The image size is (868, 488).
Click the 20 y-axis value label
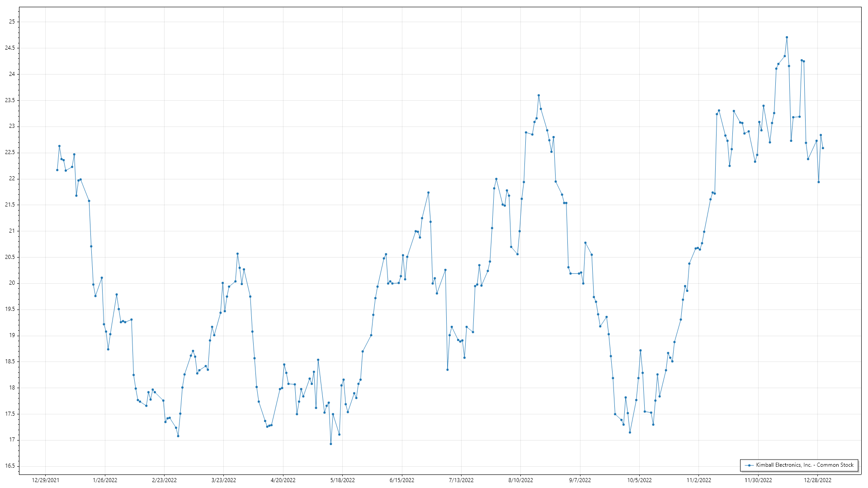[x=12, y=283]
